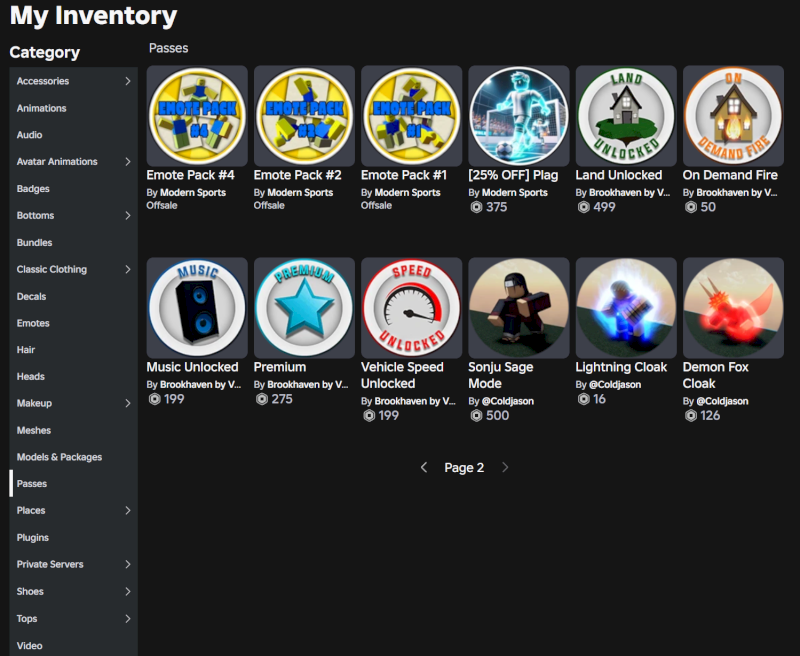800x656 pixels.
Task: Visit @Coldjason creator under Demon Fox Cloak
Action: 722,401
